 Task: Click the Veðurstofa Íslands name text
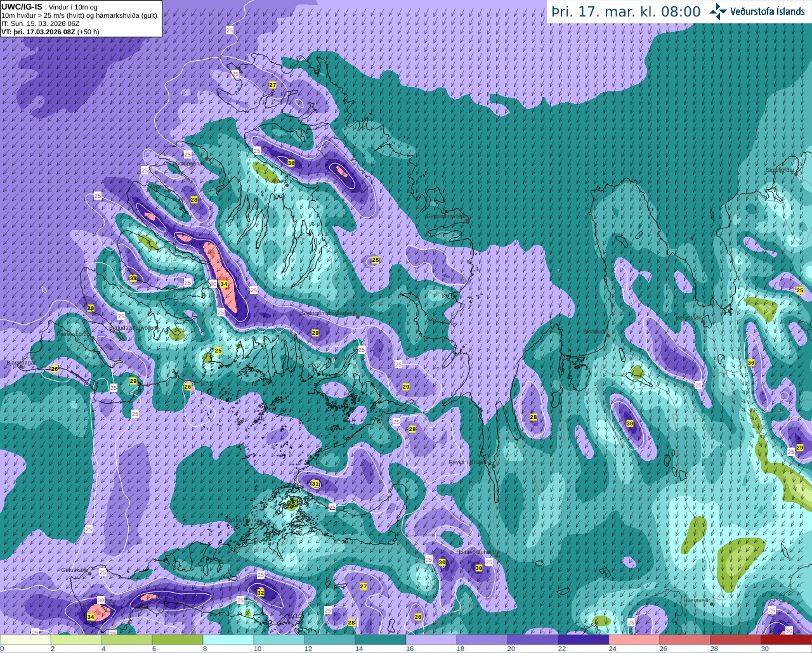pyautogui.click(x=768, y=11)
